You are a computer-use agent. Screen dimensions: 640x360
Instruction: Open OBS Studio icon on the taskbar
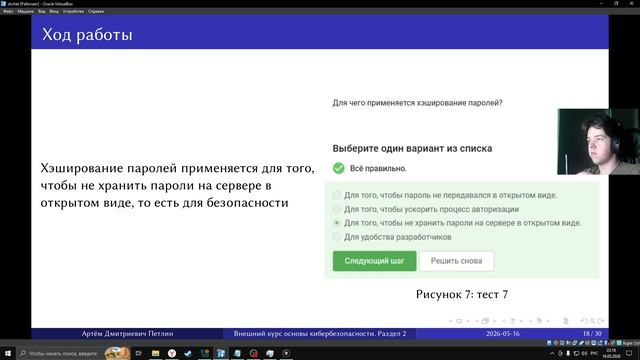[x=286, y=353]
